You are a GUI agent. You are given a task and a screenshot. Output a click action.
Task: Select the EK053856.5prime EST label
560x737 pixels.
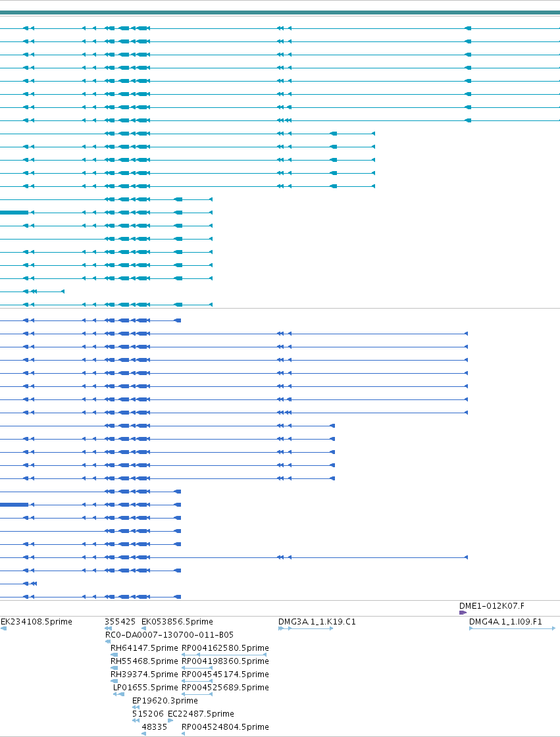177,622
